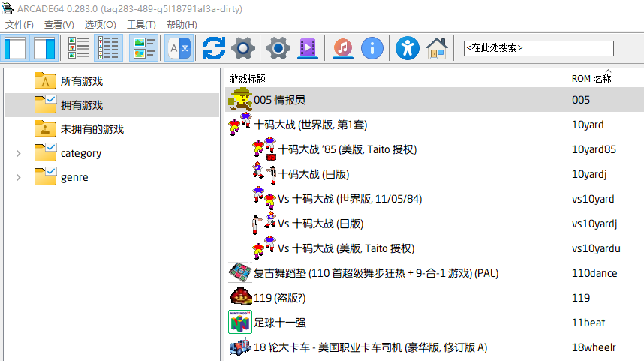Click the 119 game icon
The image size is (644, 361).
[240, 297]
